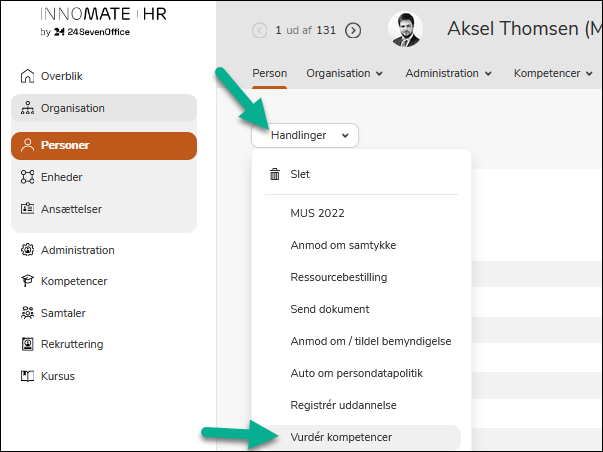Open the Handlinger dropdown

pos(304,135)
